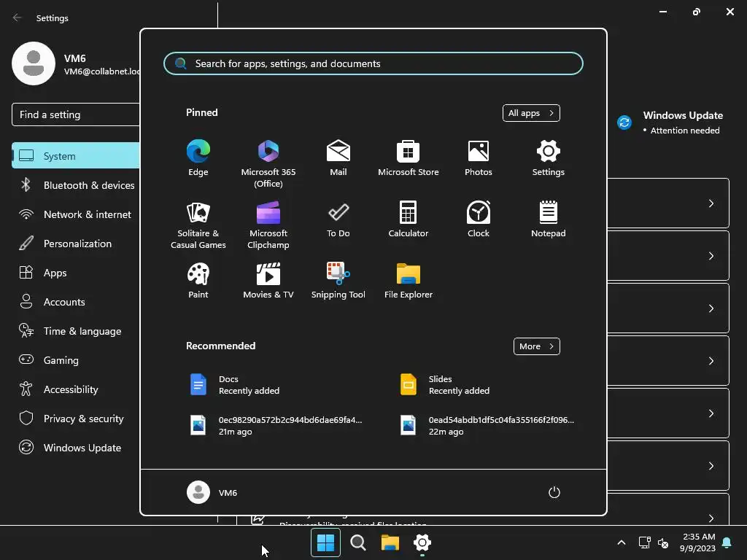Open Windows Update attention needed status

click(670, 122)
